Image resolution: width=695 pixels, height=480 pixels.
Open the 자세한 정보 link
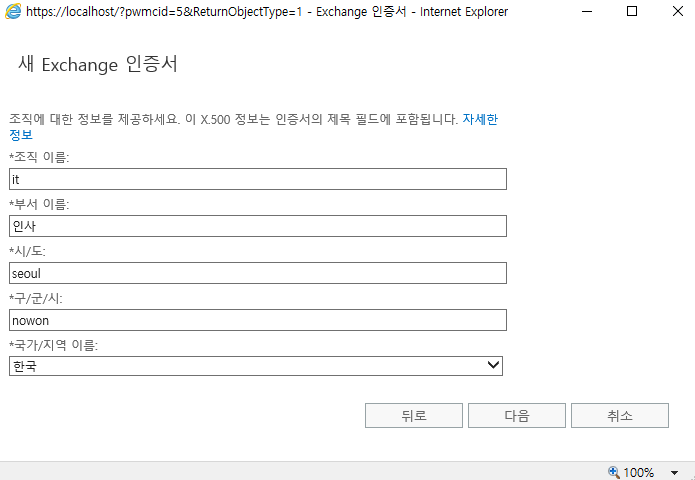(480, 119)
